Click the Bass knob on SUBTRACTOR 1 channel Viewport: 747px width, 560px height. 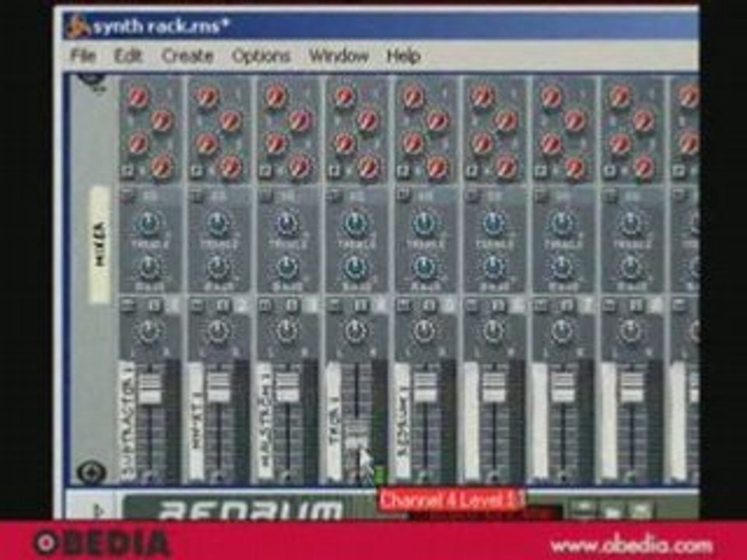click(x=149, y=268)
